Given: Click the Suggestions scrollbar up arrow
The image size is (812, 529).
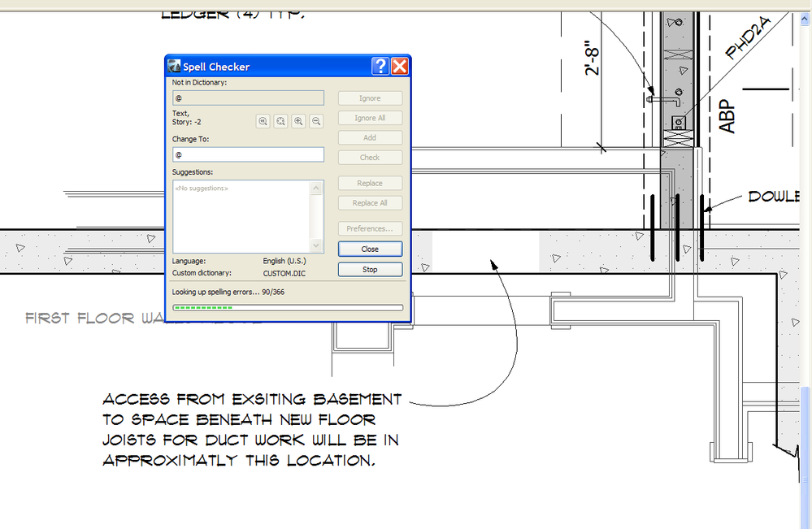Looking at the screenshot, I should click(x=316, y=189).
